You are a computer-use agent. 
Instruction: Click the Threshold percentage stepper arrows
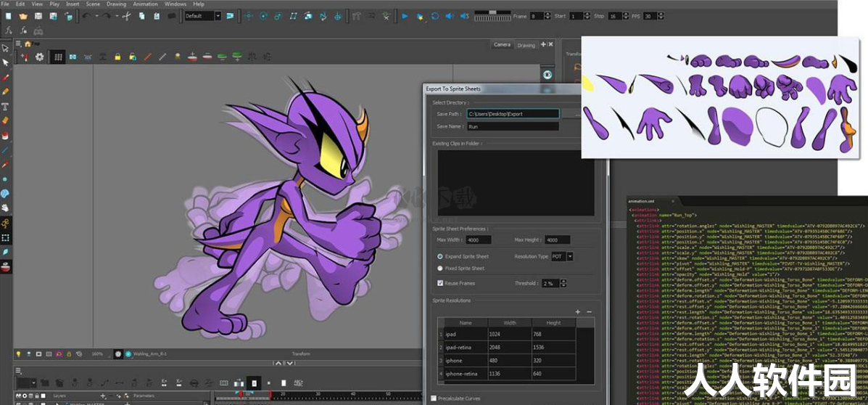[563, 283]
